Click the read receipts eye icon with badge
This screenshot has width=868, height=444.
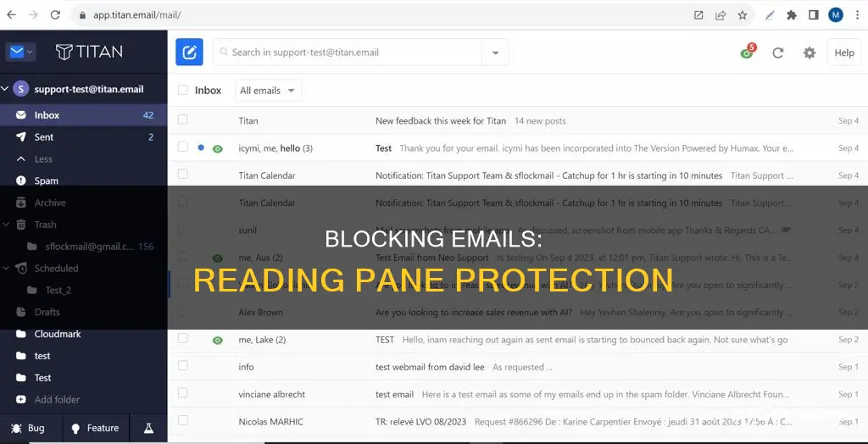point(748,52)
